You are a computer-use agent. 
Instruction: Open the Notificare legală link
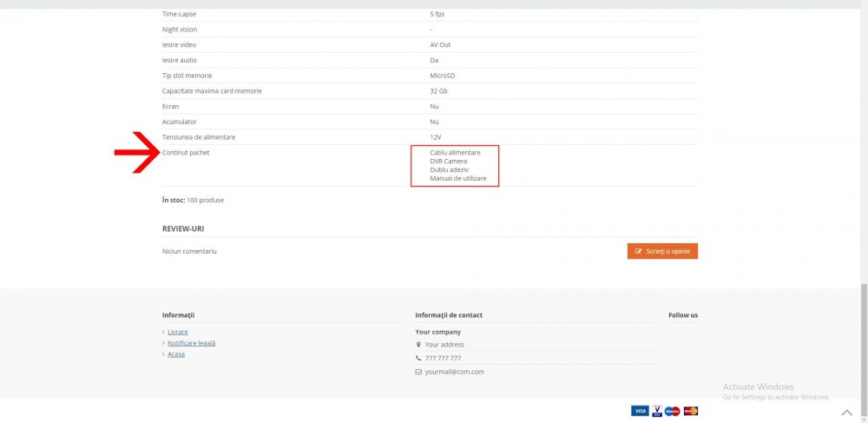[x=192, y=343]
